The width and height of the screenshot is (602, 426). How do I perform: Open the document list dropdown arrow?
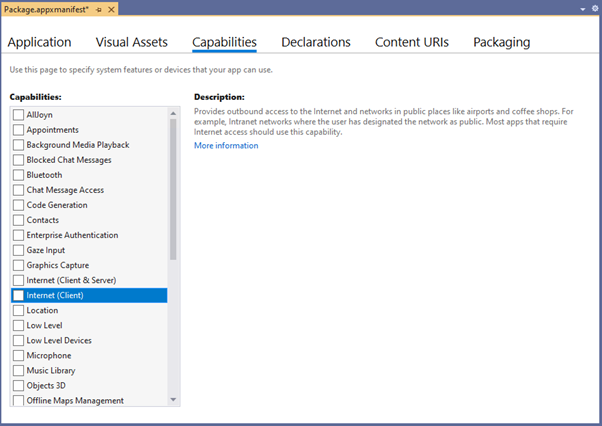click(x=583, y=9)
